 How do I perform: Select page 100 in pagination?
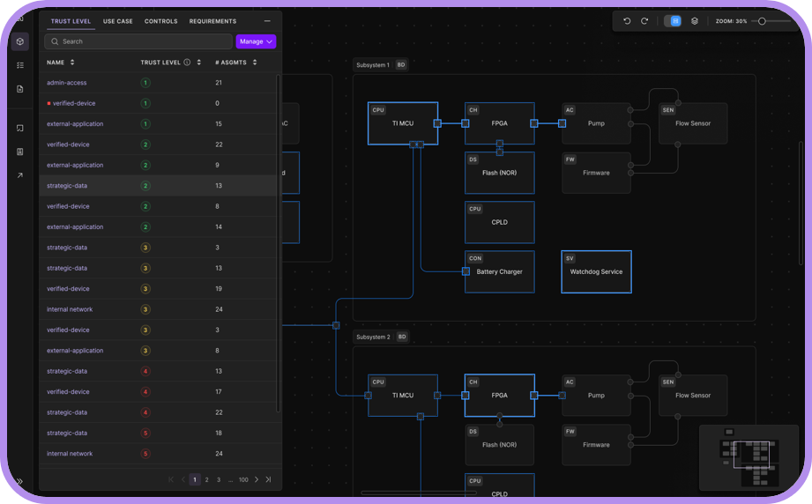point(243,479)
